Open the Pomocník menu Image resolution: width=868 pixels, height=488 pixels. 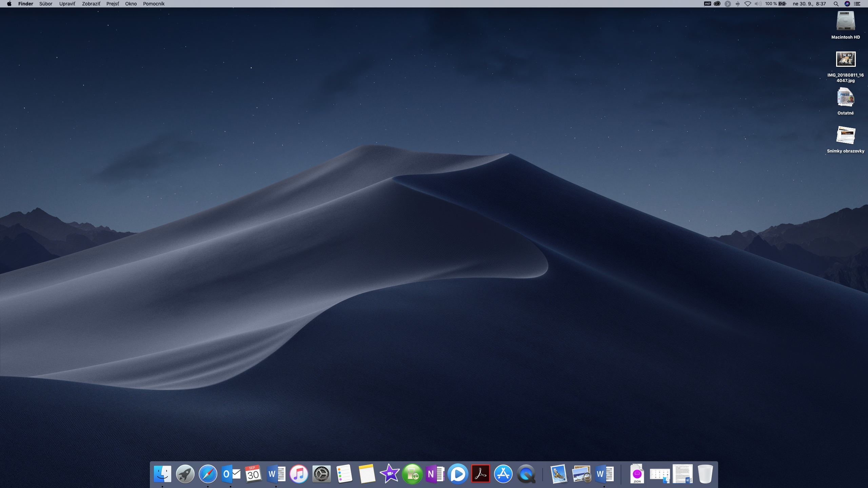click(154, 4)
